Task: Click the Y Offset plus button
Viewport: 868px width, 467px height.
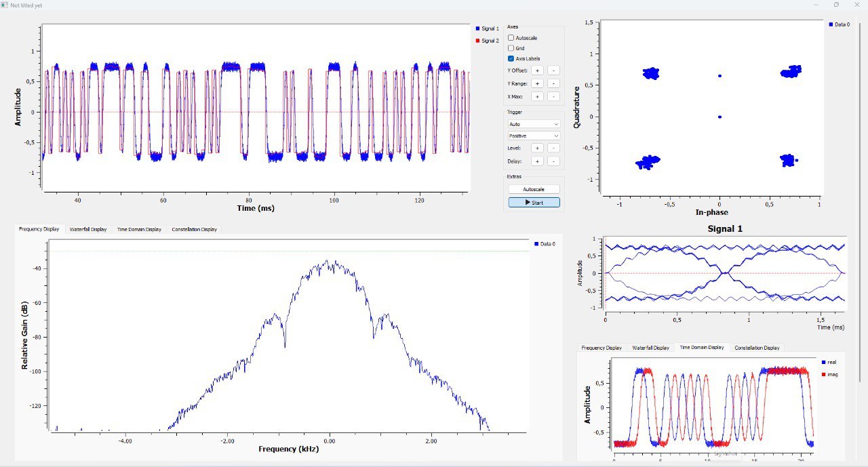Action: click(x=536, y=70)
